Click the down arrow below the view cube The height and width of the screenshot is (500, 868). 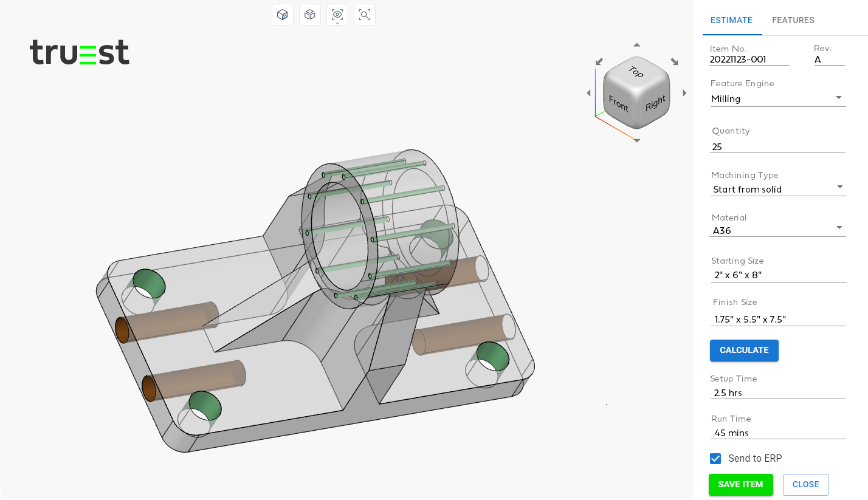pyautogui.click(x=636, y=140)
